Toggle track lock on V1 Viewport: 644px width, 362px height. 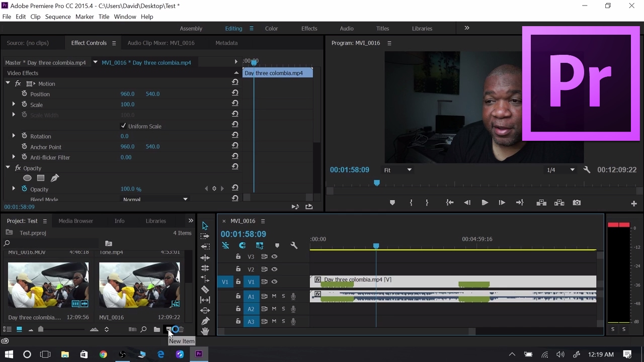tap(238, 282)
